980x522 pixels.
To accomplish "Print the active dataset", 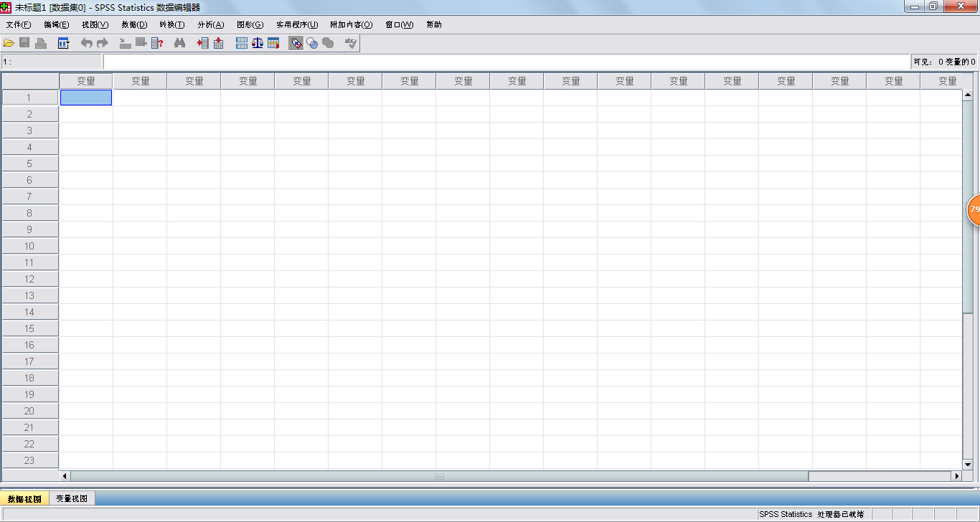I will (40, 42).
